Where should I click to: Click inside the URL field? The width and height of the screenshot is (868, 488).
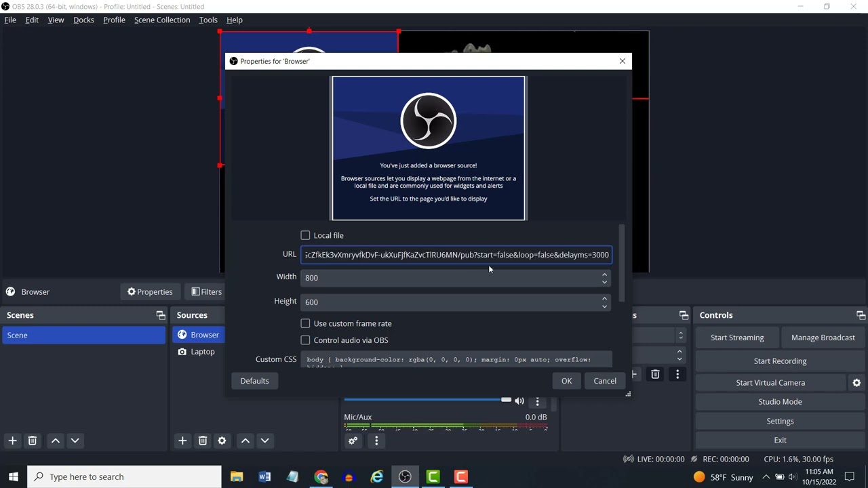(x=456, y=255)
